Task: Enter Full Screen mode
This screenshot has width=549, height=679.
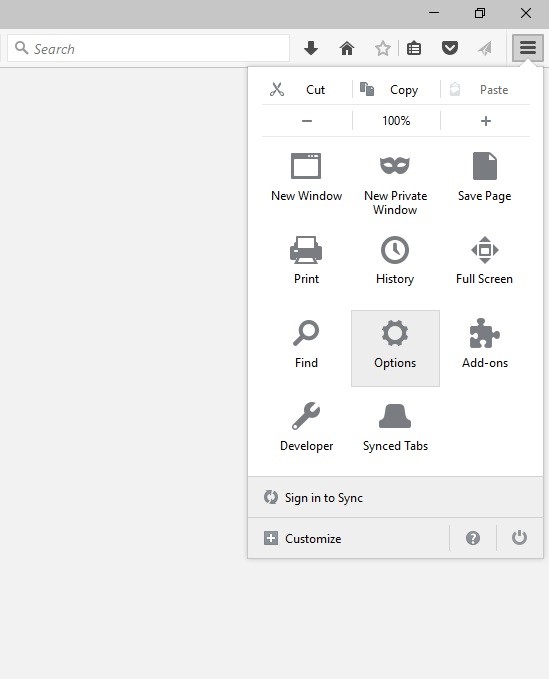Action: coord(484,260)
